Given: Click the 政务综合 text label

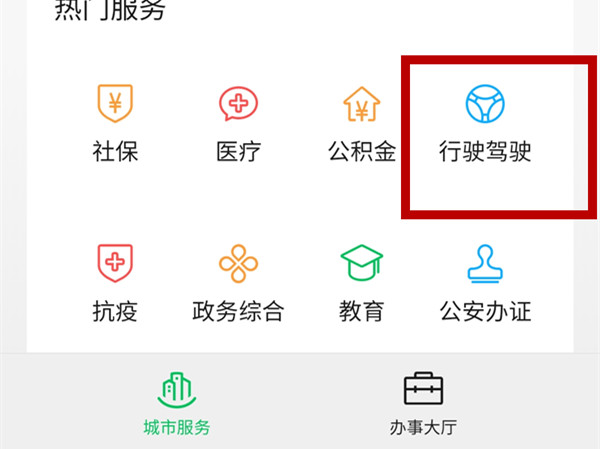Looking at the screenshot, I should click(238, 311).
